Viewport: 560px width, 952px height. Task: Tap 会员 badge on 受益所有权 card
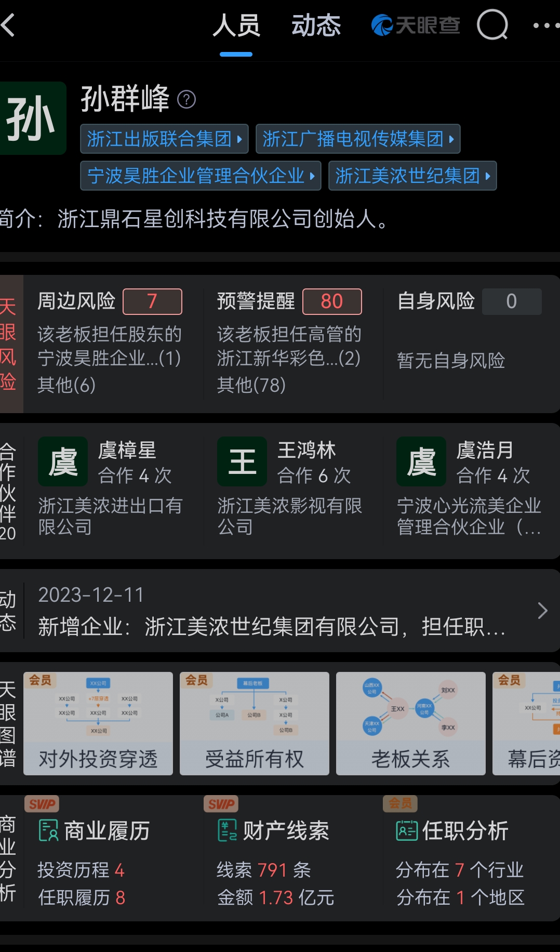(x=196, y=680)
